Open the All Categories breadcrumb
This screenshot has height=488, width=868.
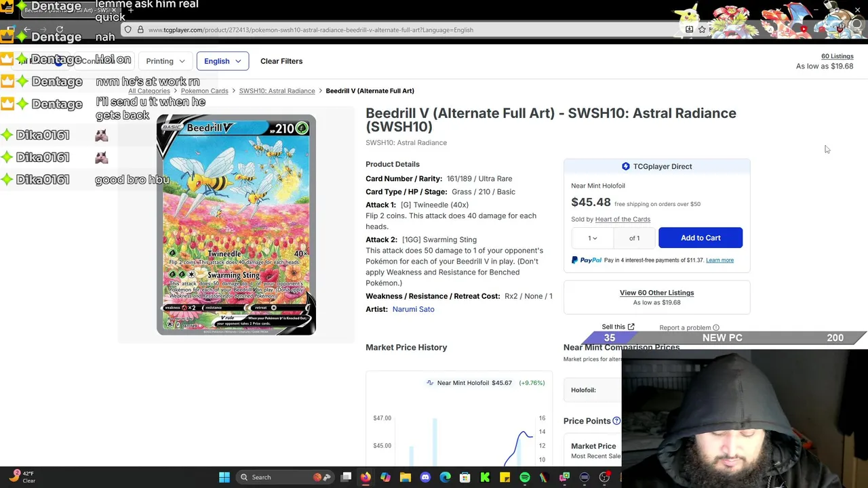click(149, 91)
